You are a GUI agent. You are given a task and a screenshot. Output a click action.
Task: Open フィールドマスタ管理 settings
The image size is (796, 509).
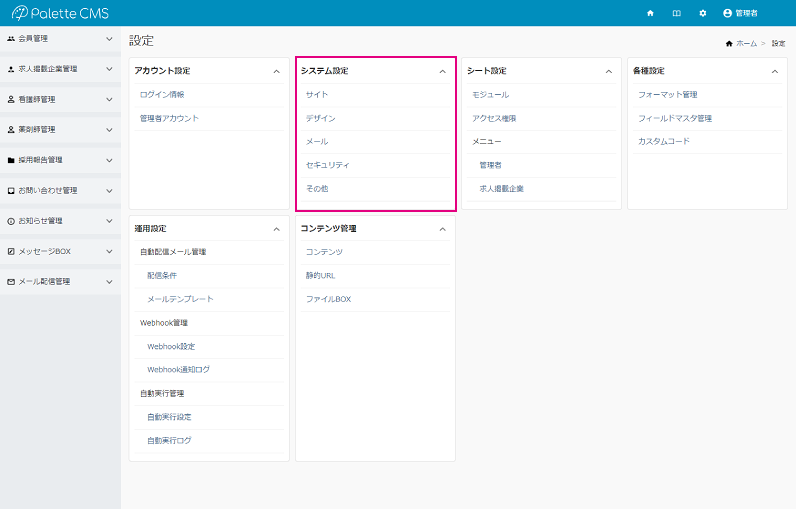coord(675,118)
